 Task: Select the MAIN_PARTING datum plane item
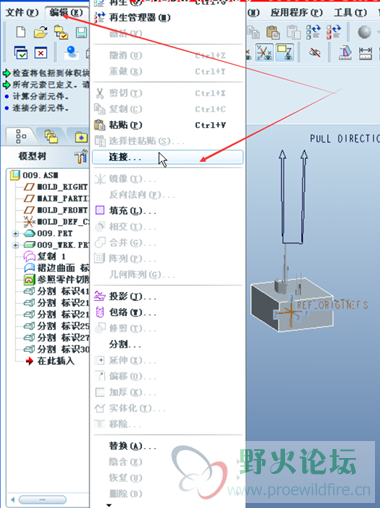click(x=56, y=199)
